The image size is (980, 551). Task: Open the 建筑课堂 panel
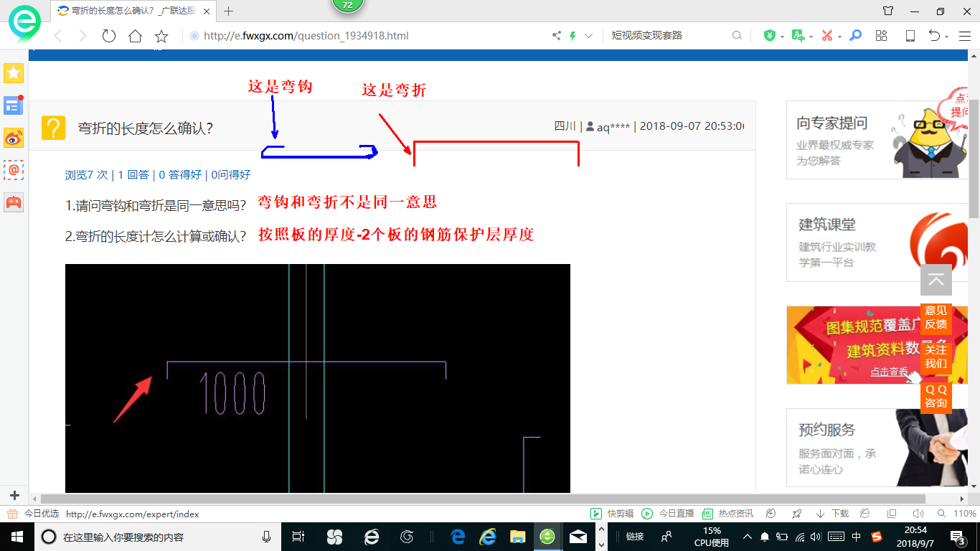(x=877, y=242)
